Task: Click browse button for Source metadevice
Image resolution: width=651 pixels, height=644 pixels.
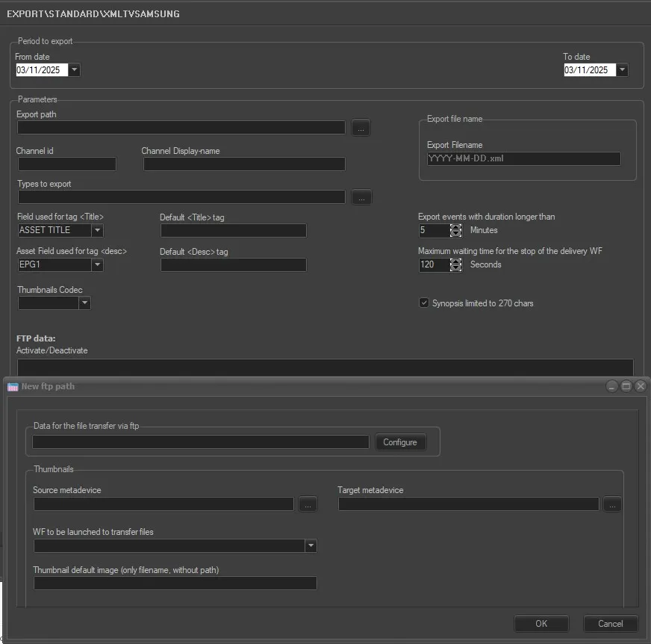Action: [x=308, y=505]
